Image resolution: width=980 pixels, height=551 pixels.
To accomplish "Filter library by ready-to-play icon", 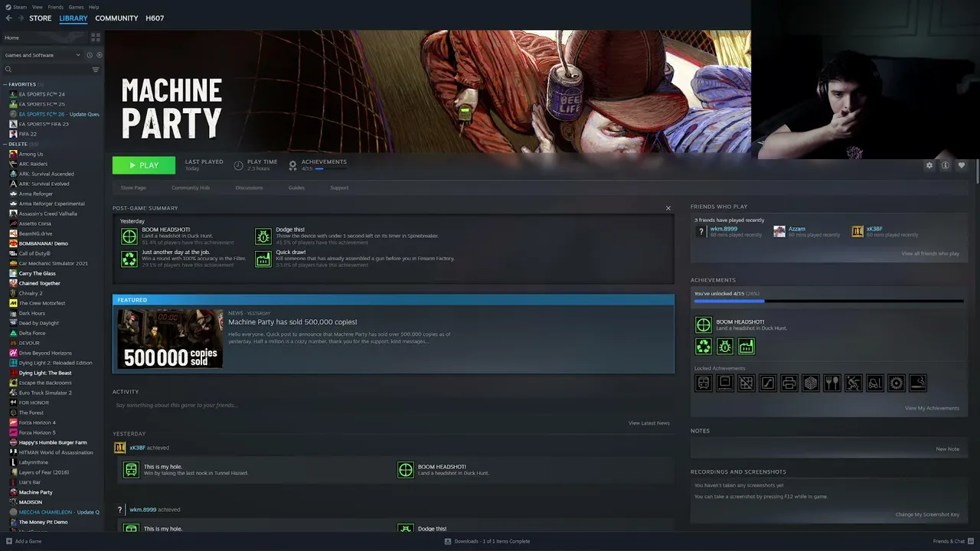I will click(x=99, y=55).
